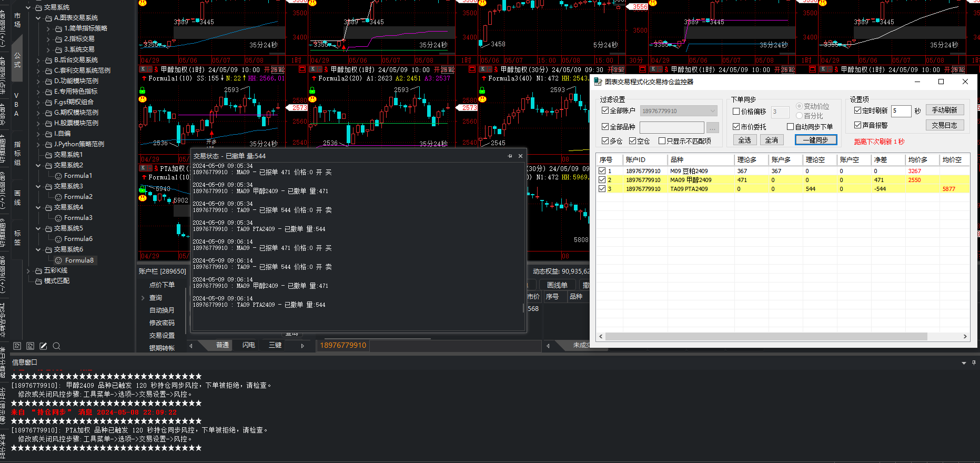Click the edit pencil icon below formula tree

43,346
